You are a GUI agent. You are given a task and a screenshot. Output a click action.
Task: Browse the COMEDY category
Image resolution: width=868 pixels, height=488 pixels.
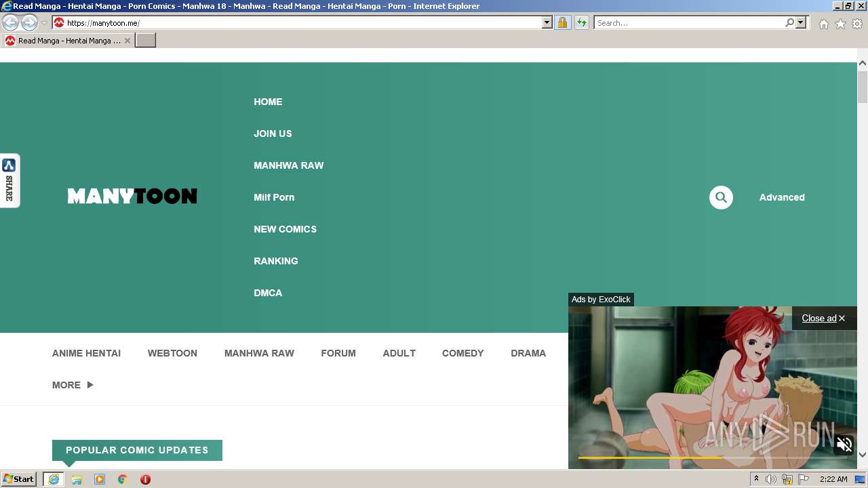pyautogui.click(x=463, y=353)
